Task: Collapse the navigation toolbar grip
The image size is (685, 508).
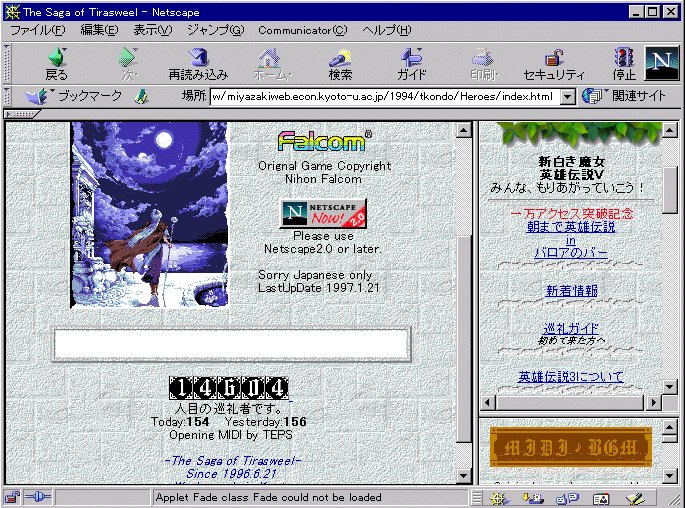Action: point(7,63)
